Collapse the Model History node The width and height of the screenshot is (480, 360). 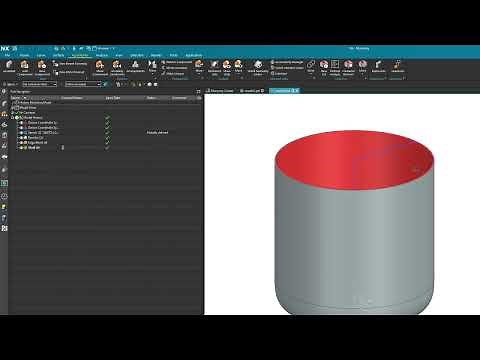coord(13,118)
